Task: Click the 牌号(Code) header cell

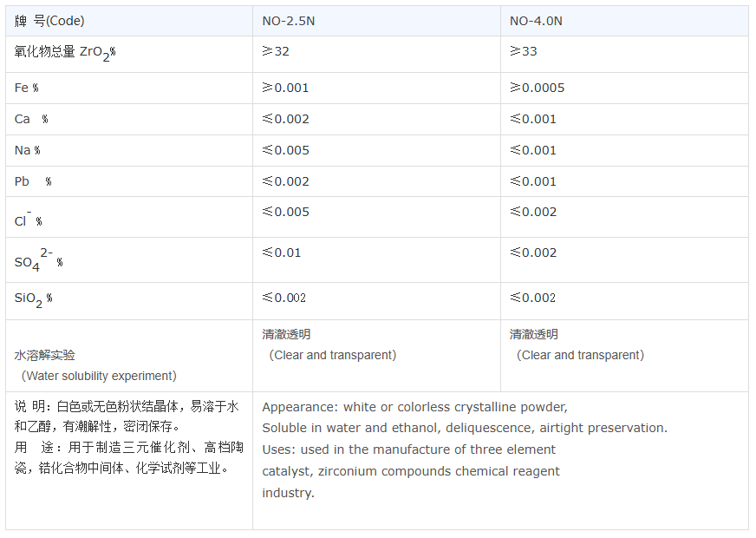Action: [x=49, y=21]
